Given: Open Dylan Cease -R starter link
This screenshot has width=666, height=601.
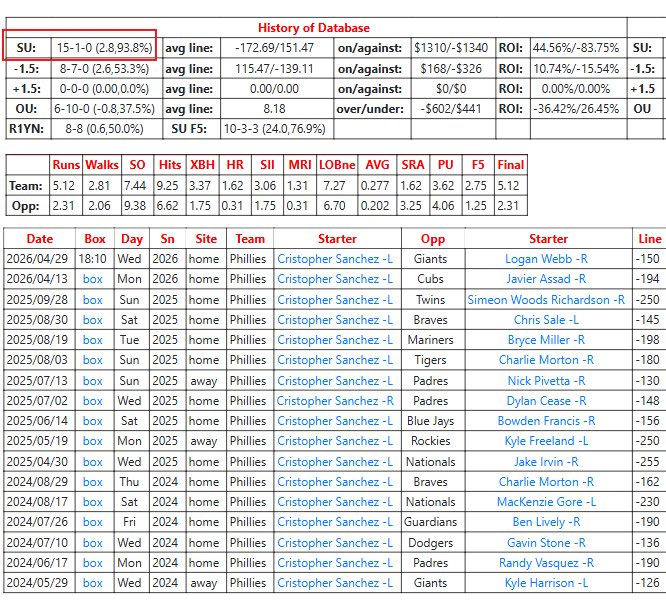Looking at the screenshot, I should click(546, 401).
